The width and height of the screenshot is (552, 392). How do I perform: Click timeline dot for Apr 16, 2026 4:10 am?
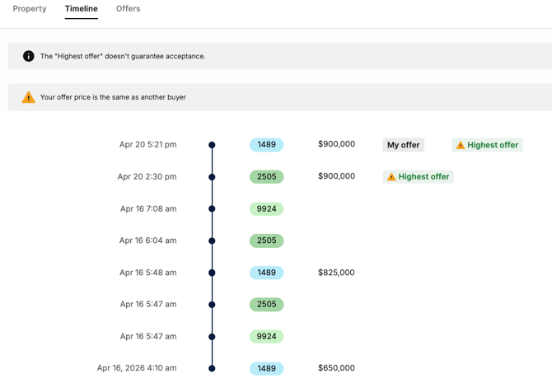pos(212,368)
